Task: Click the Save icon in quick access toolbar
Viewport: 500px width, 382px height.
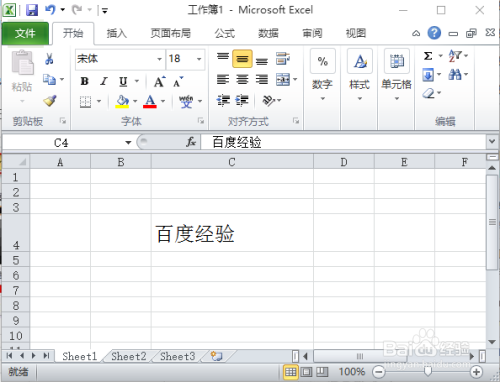Action: [32, 10]
